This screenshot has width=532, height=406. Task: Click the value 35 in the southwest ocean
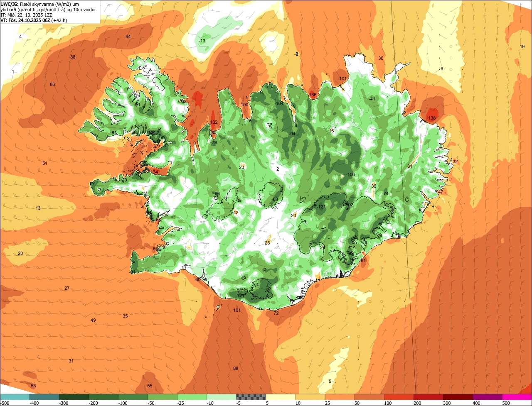click(x=125, y=316)
